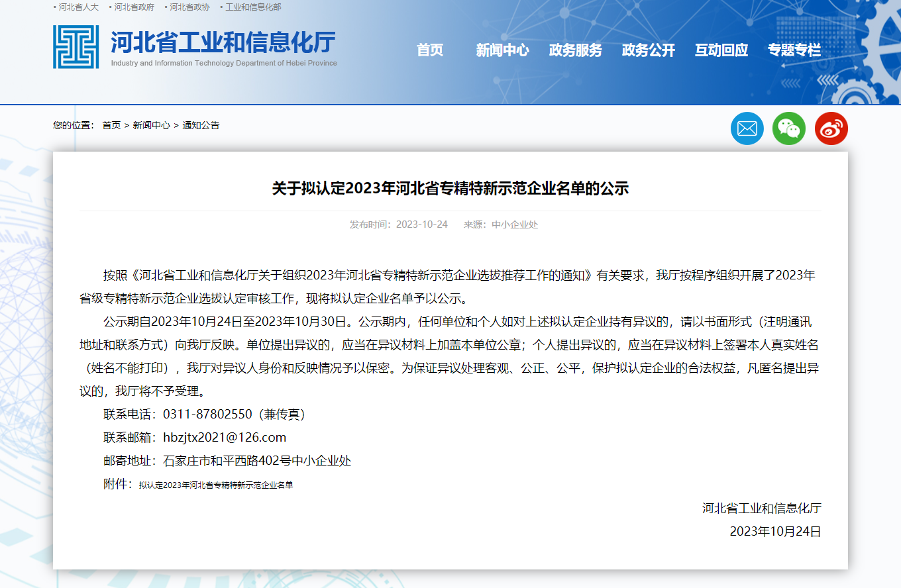Go to 通知公告 in the breadcrumb
Viewport: 901px width, 588px height.
pyautogui.click(x=201, y=125)
